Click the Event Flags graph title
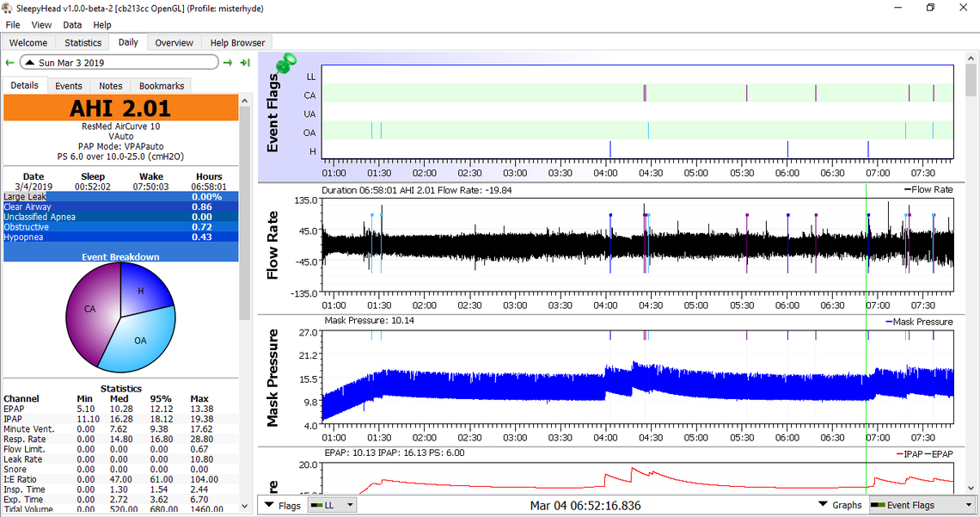The width and height of the screenshot is (980, 517). 273,114
